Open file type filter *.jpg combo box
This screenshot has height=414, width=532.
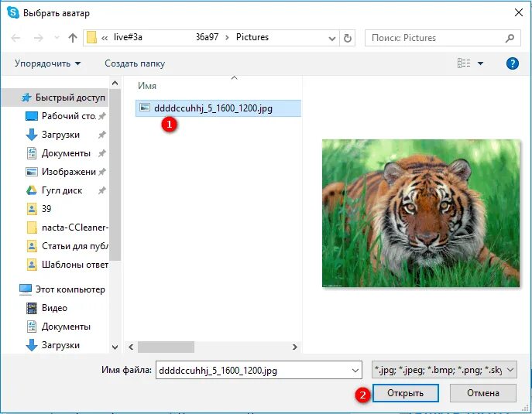[444, 370]
